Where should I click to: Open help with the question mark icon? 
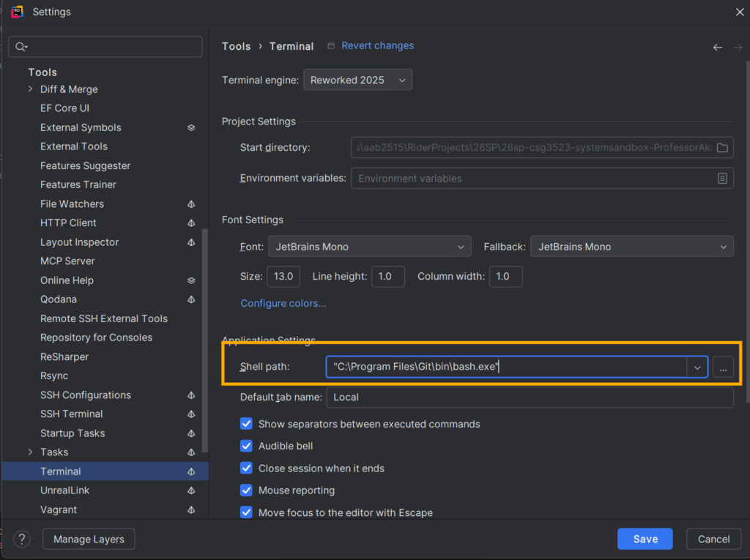point(21,539)
